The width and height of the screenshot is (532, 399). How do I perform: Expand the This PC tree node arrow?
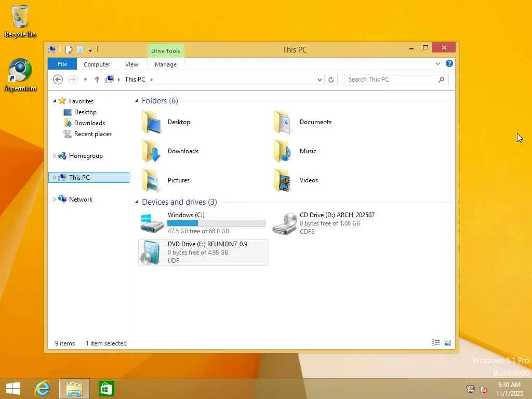(55, 178)
